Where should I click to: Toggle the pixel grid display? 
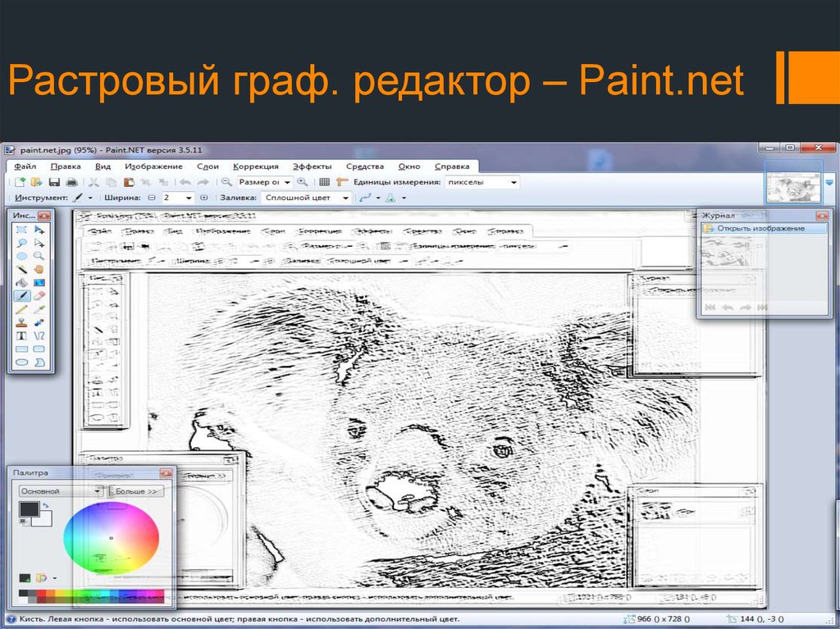click(x=324, y=182)
